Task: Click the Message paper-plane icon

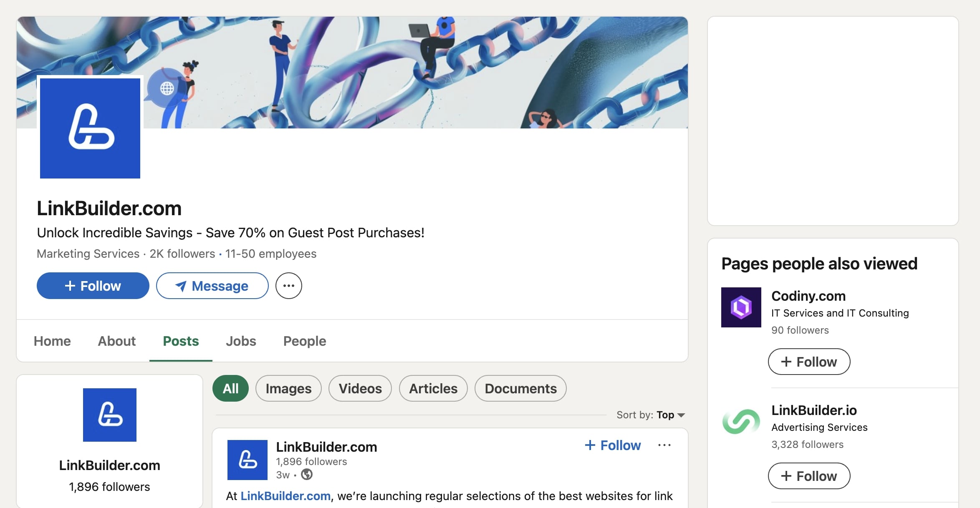Action: [181, 286]
